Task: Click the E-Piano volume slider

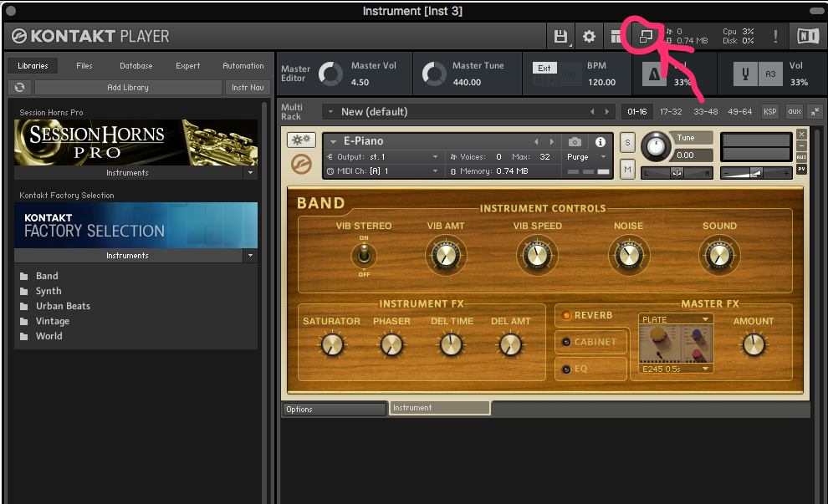Action: [756, 172]
